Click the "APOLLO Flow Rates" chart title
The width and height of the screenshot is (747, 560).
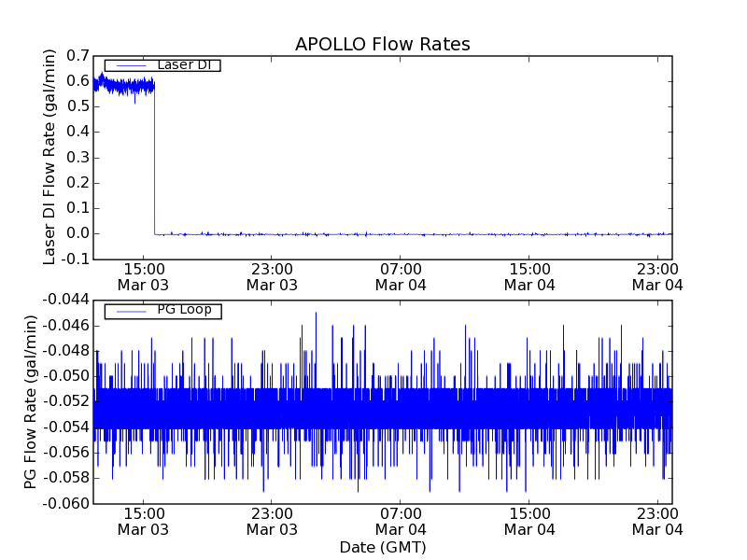click(x=383, y=44)
